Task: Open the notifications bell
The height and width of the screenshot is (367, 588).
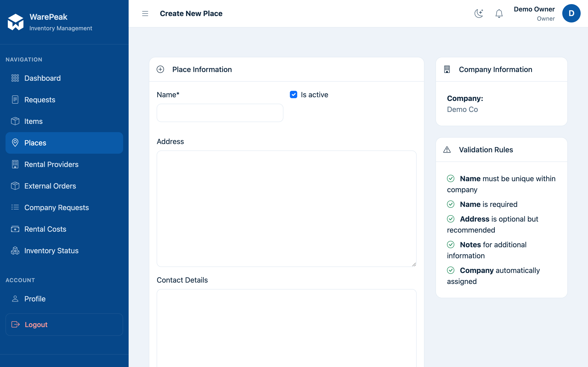Action: pyautogui.click(x=499, y=14)
